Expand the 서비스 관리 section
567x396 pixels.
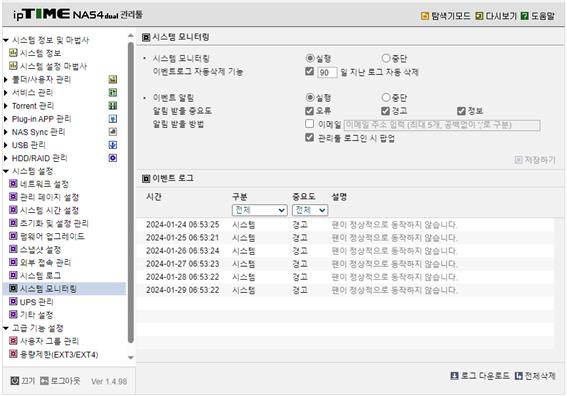tap(6, 93)
